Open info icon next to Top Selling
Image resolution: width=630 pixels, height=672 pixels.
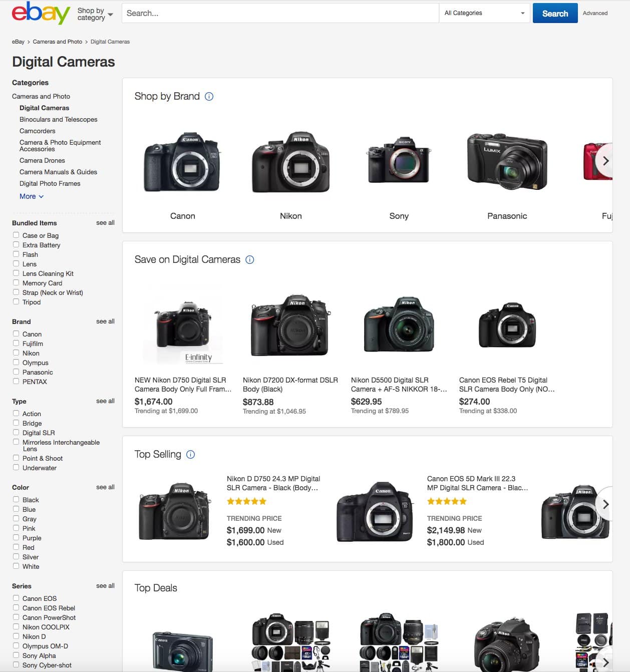pyautogui.click(x=191, y=455)
